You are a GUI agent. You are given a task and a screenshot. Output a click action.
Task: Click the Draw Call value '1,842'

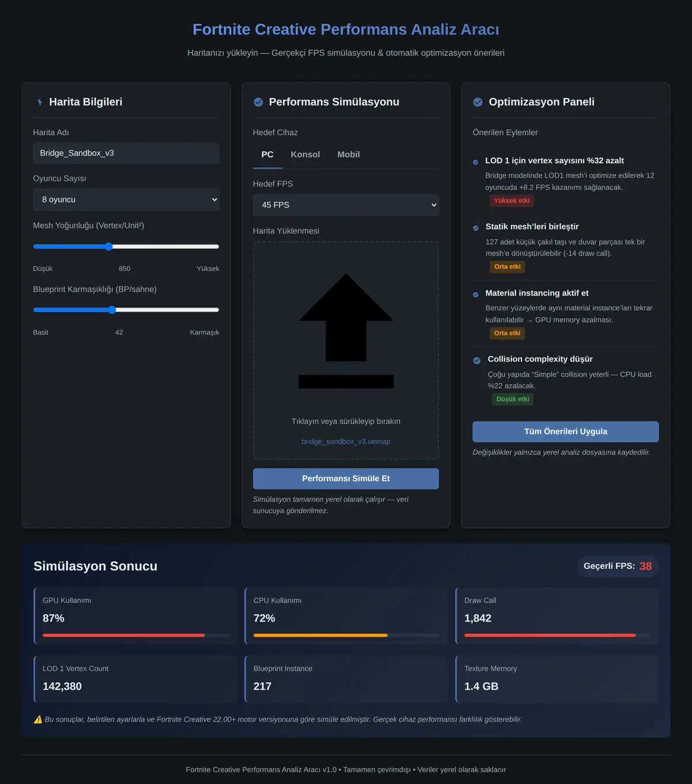[x=478, y=618]
